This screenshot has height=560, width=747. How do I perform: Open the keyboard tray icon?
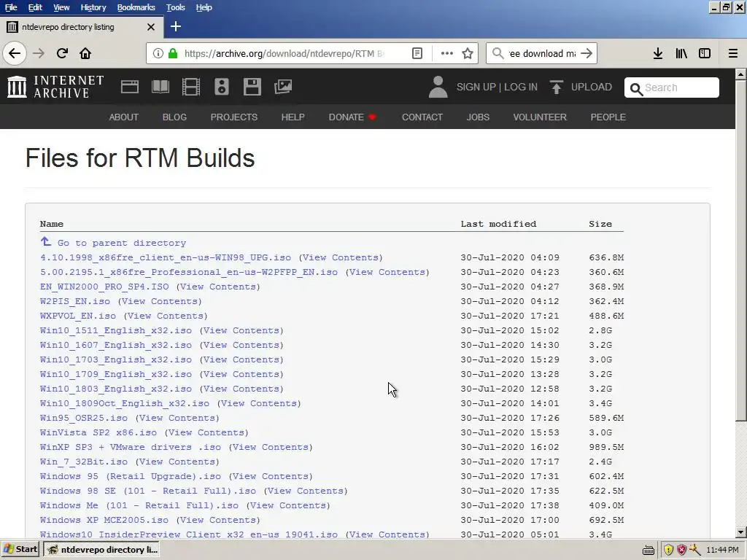coord(649,551)
